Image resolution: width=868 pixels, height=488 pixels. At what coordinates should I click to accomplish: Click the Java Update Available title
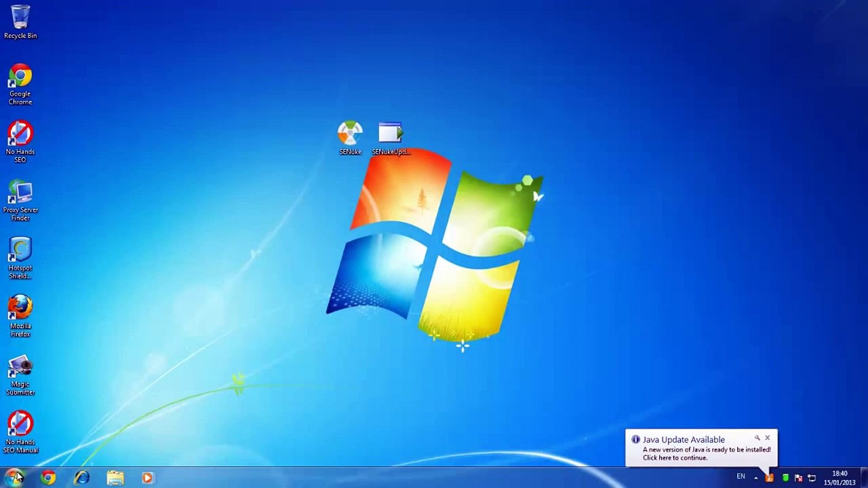tap(684, 440)
